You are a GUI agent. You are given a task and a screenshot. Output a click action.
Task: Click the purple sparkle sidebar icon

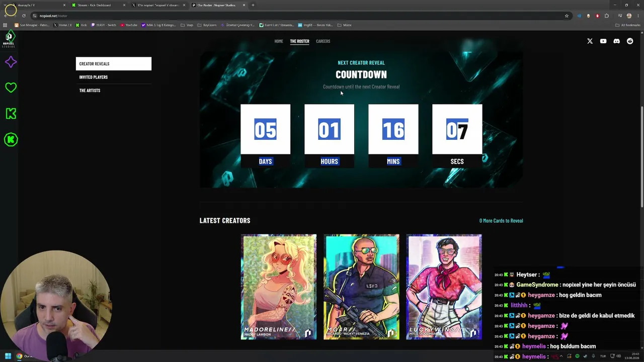[x=11, y=62]
